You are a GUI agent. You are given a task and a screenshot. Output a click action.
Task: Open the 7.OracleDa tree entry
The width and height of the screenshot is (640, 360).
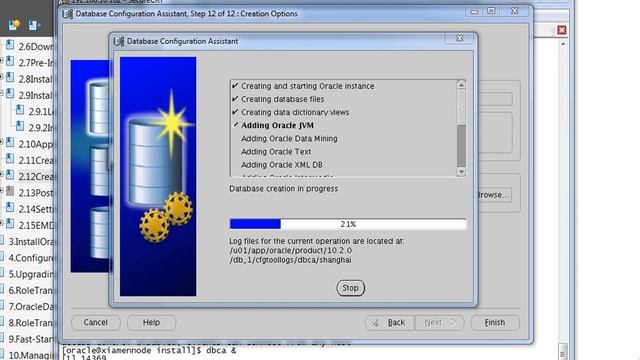click(x=31, y=307)
